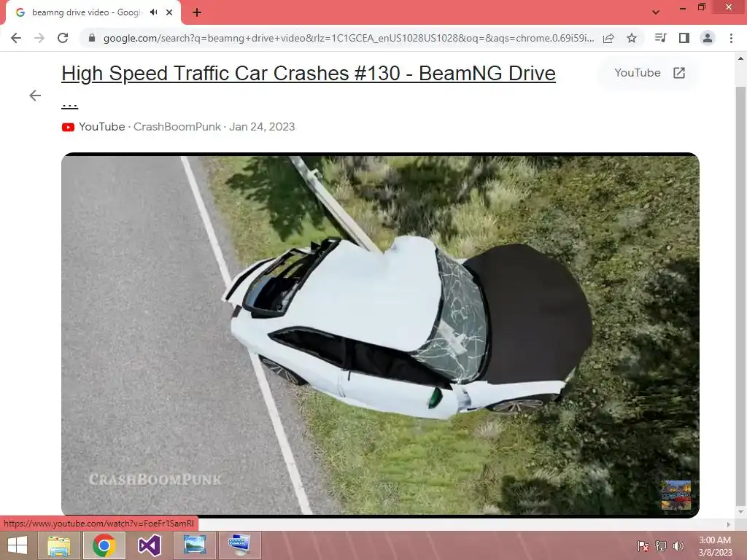The height and width of the screenshot is (560, 747).
Task: Click the browser forward arrow button
Action: click(x=39, y=38)
